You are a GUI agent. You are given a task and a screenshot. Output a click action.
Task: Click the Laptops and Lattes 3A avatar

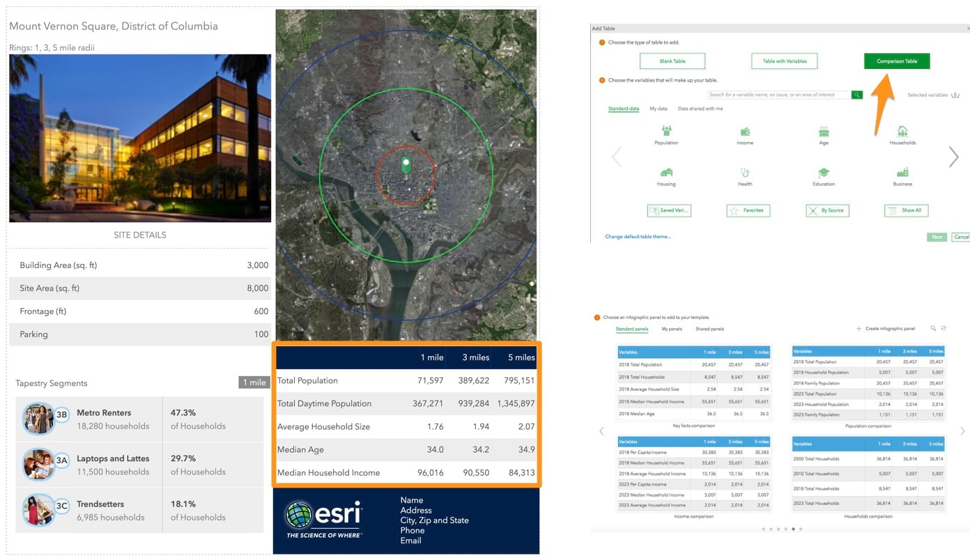[x=38, y=464]
